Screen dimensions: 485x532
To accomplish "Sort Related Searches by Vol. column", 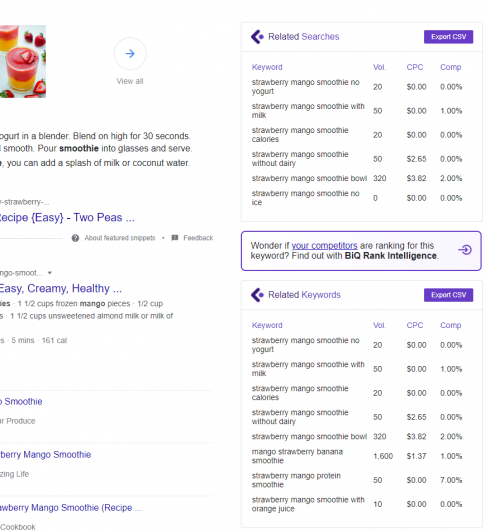I will (x=379, y=67).
